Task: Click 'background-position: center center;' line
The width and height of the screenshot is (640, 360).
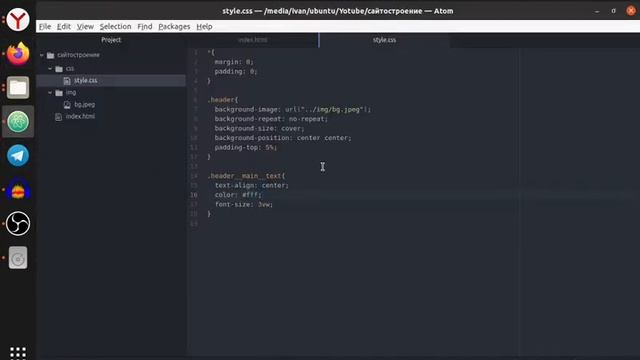Action: click(283, 138)
